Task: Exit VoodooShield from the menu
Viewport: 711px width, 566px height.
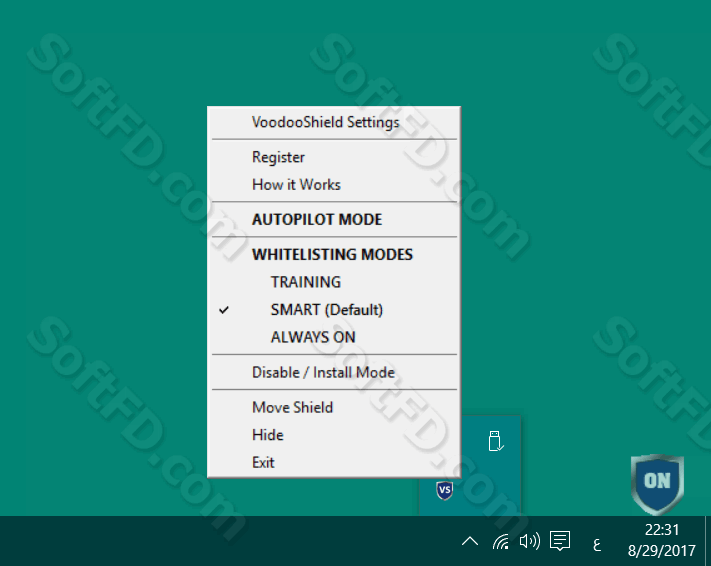Action: point(334,462)
